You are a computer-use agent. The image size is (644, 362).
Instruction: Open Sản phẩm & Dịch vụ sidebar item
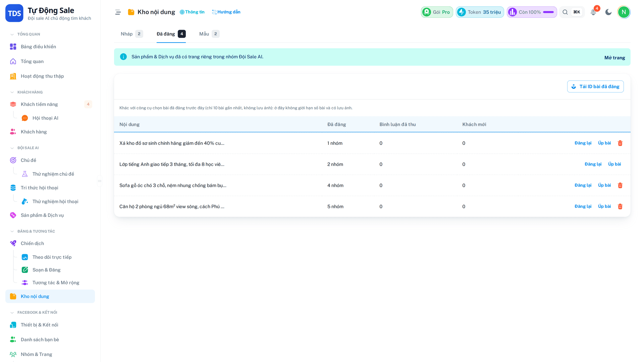tap(50, 215)
